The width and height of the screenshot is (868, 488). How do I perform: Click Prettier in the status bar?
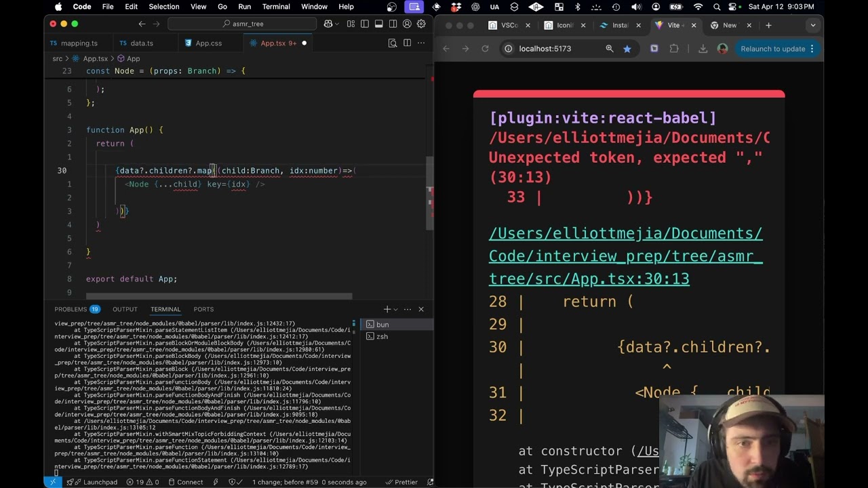pyautogui.click(x=401, y=482)
